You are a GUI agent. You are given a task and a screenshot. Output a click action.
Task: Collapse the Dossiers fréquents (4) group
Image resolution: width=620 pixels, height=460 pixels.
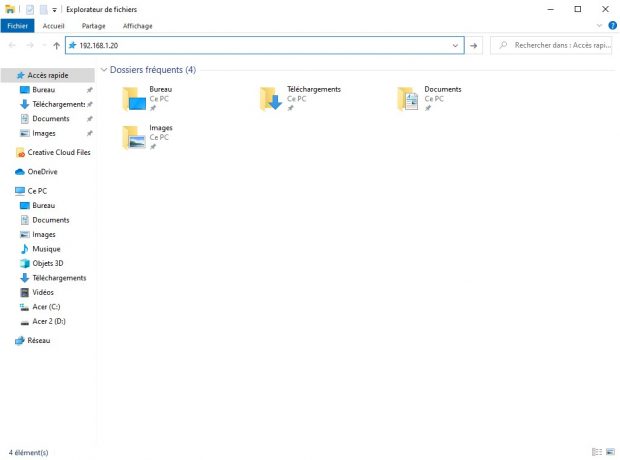[x=104, y=70]
